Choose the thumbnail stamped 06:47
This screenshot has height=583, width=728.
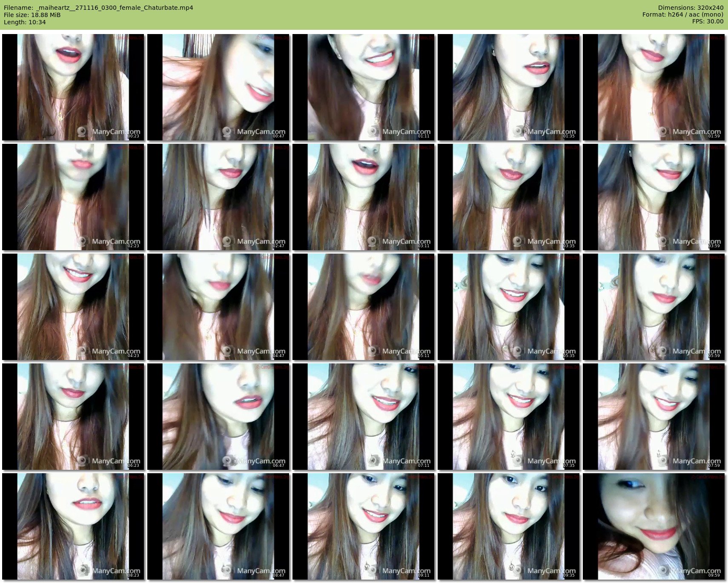click(x=218, y=417)
